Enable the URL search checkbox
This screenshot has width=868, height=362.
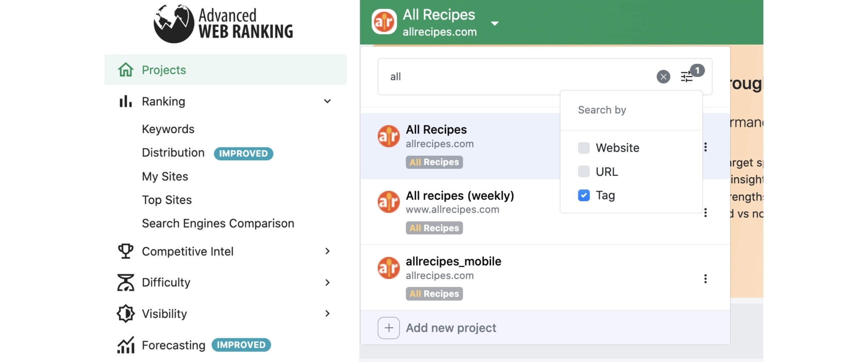584,172
